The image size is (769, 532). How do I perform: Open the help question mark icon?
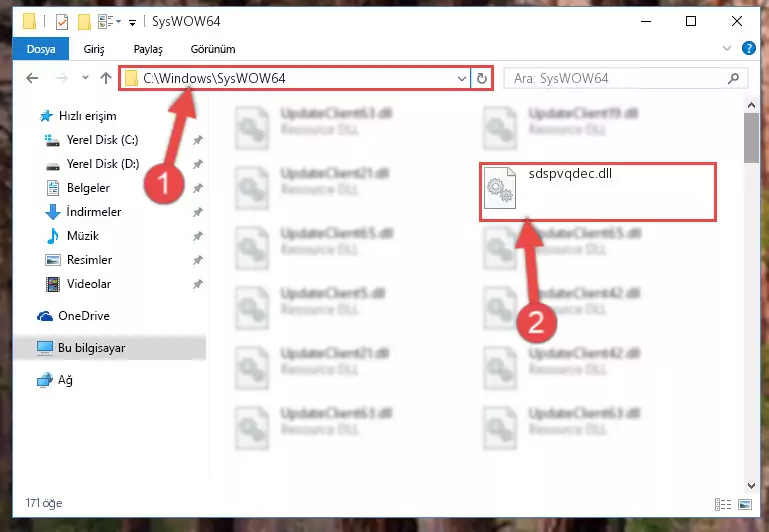748,48
